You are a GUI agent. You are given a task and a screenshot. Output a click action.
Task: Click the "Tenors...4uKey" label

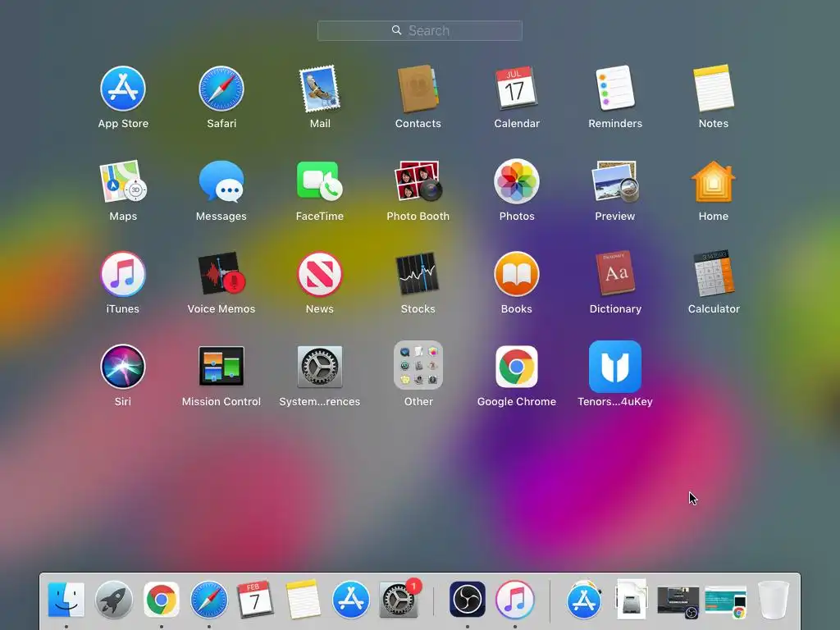(x=615, y=402)
